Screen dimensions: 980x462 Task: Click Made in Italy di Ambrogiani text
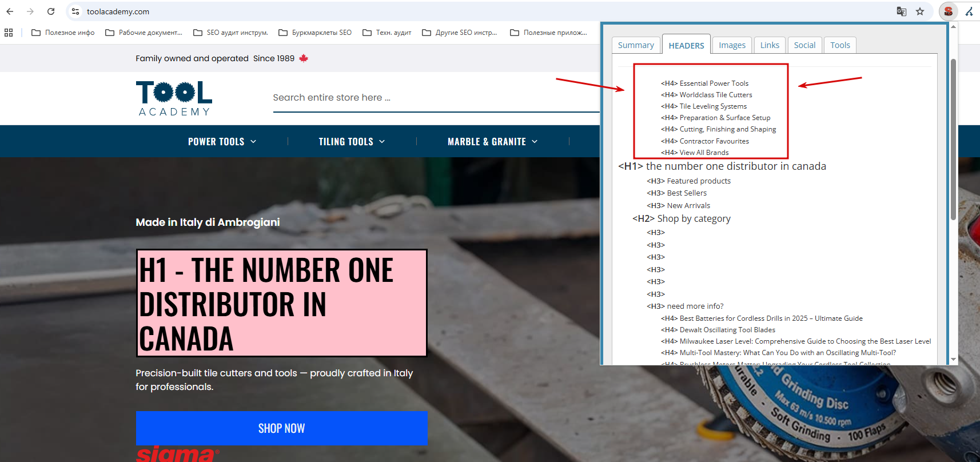click(x=208, y=222)
